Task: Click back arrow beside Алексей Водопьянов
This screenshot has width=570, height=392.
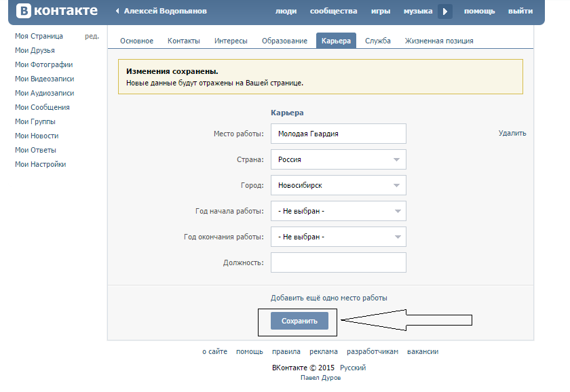Action: pos(117,11)
